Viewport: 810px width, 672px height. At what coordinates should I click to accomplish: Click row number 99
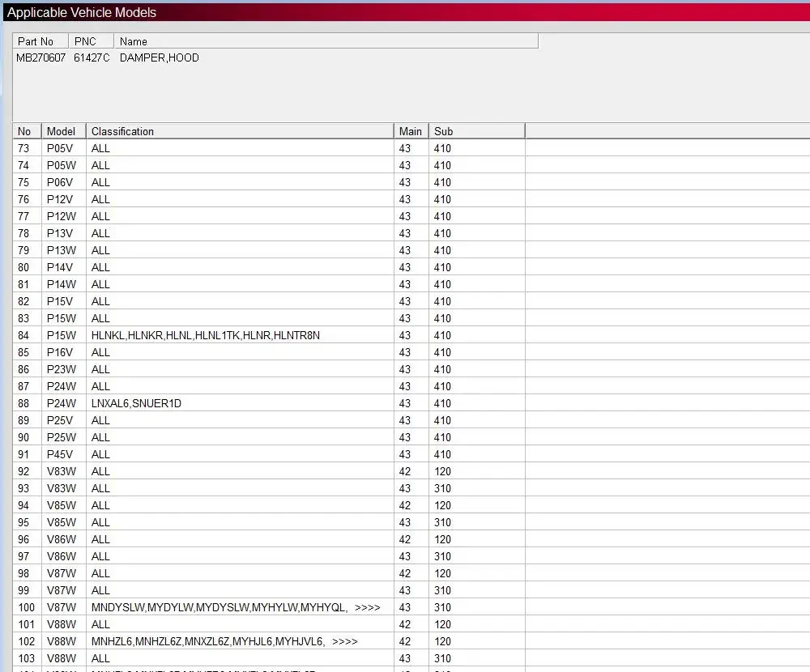point(23,591)
